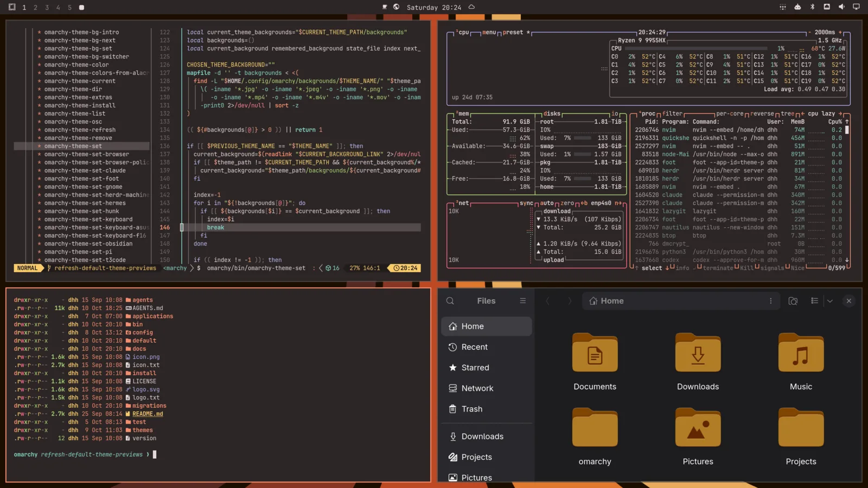868x488 pixels.
Task: Select omarchy-theme-set-gnome in the file picker
Action: [x=83, y=187]
